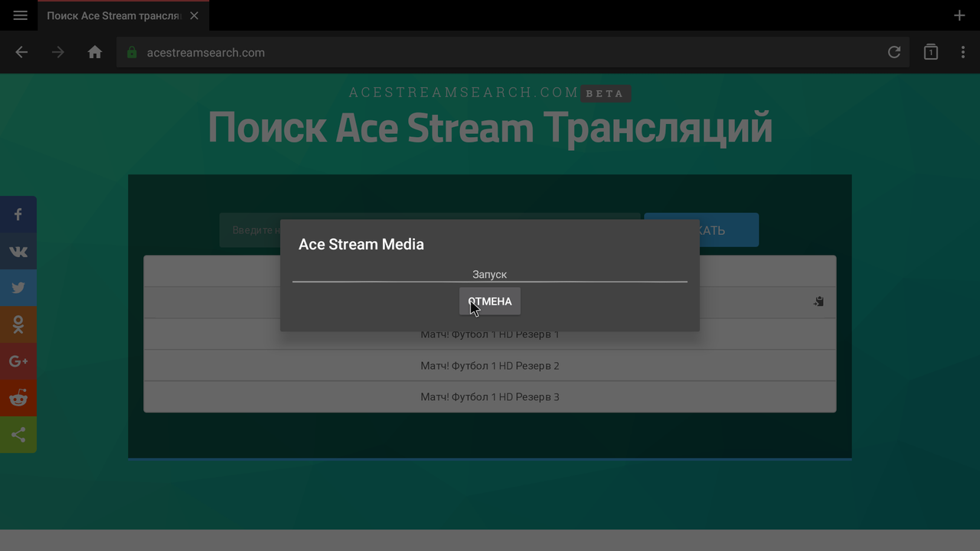Open the browser hamburger menu
This screenshot has height=551, width=980.
[x=21, y=15]
